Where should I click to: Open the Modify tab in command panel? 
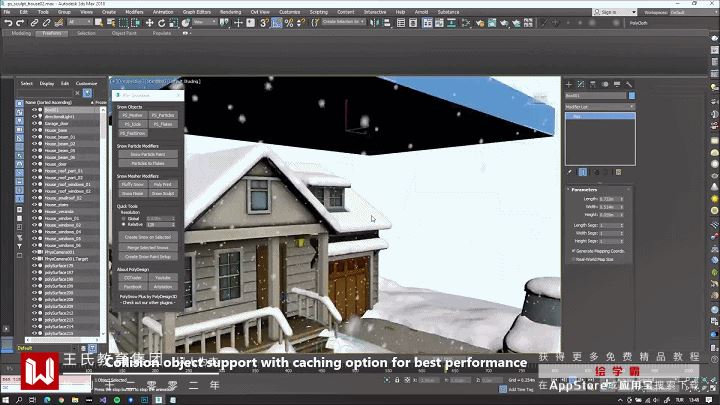pyautogui.click(x=580, y=84)
